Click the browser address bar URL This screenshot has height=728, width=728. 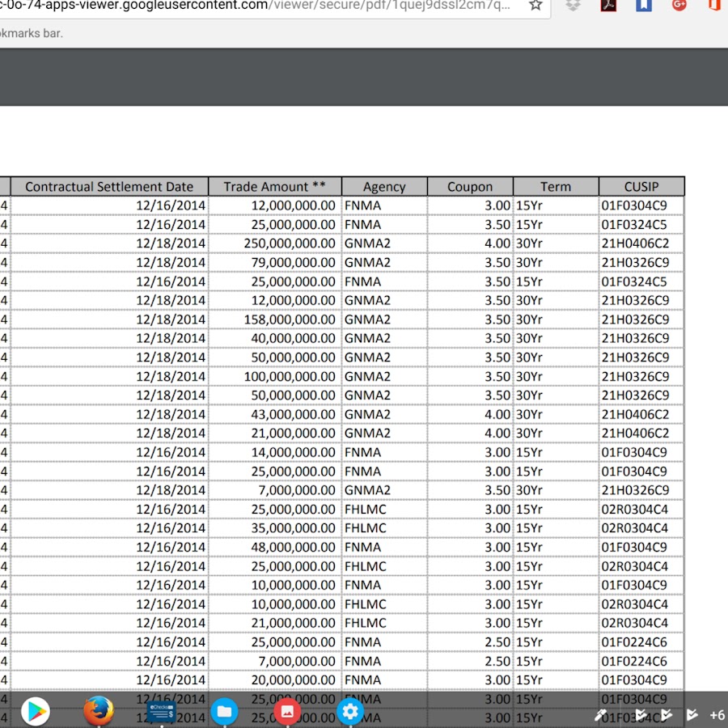(x=259, y=6)
